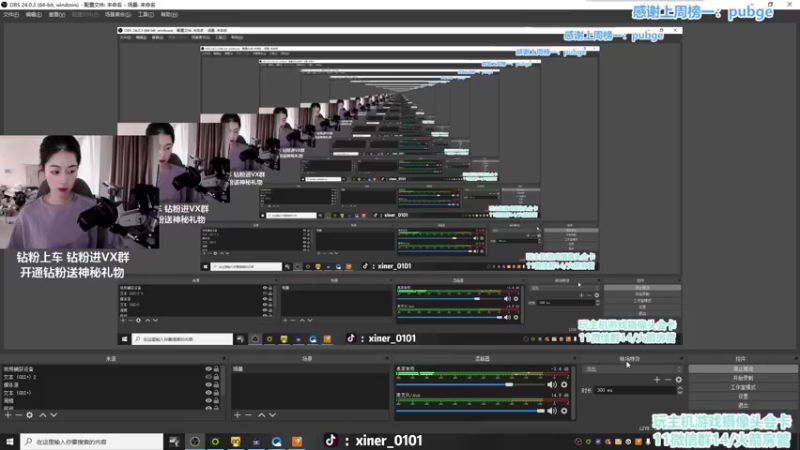Open the 查看(V) menu
Image resolution: width=800 pixels, height=450 pixels.
[x=57, y=15]
